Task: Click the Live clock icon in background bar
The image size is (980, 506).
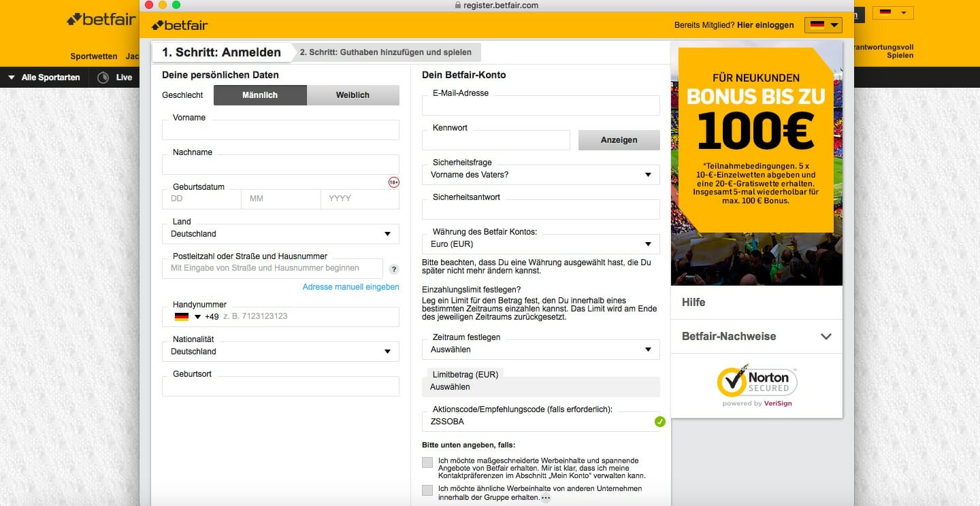Action: click(x=103, y=78)
